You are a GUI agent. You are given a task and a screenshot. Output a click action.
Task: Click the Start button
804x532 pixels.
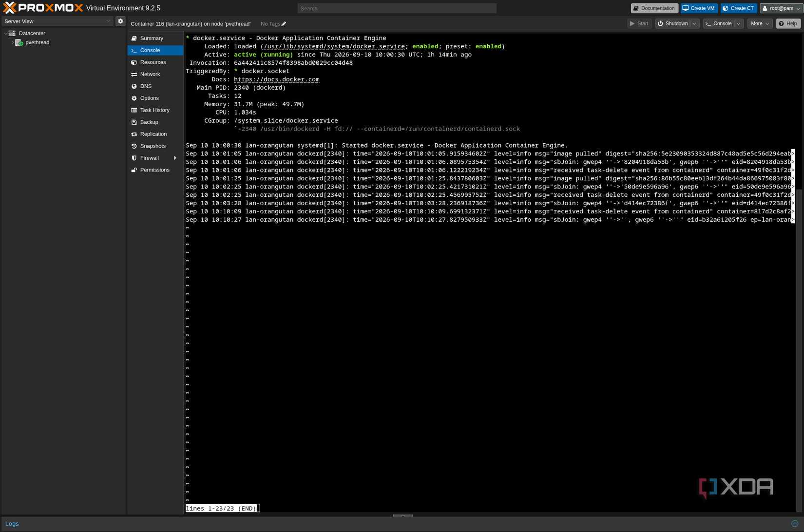pyautogui.click(x=639, y=23)
